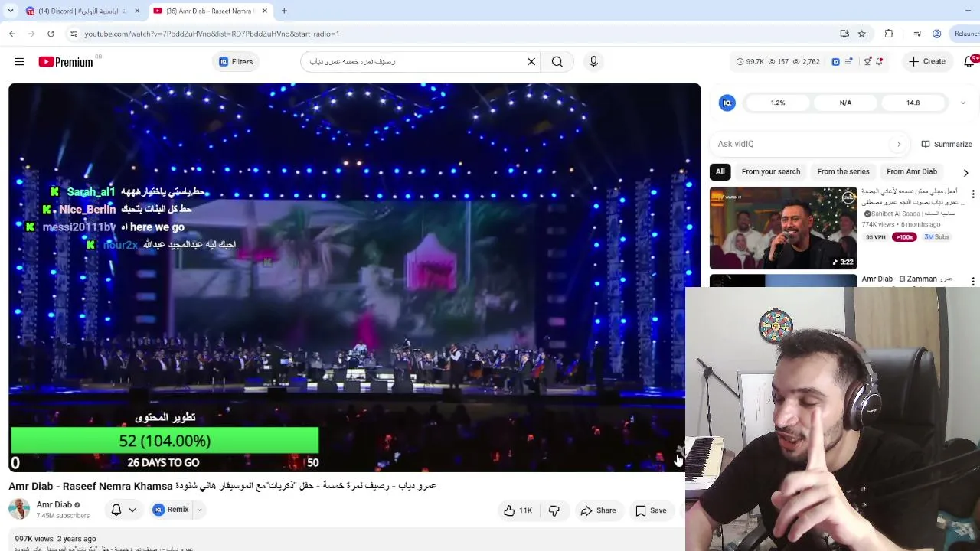This screenshot has width=980, height=551.
Task: Expand the vidIQ stats panel chevron
Action: click(963, 103)
